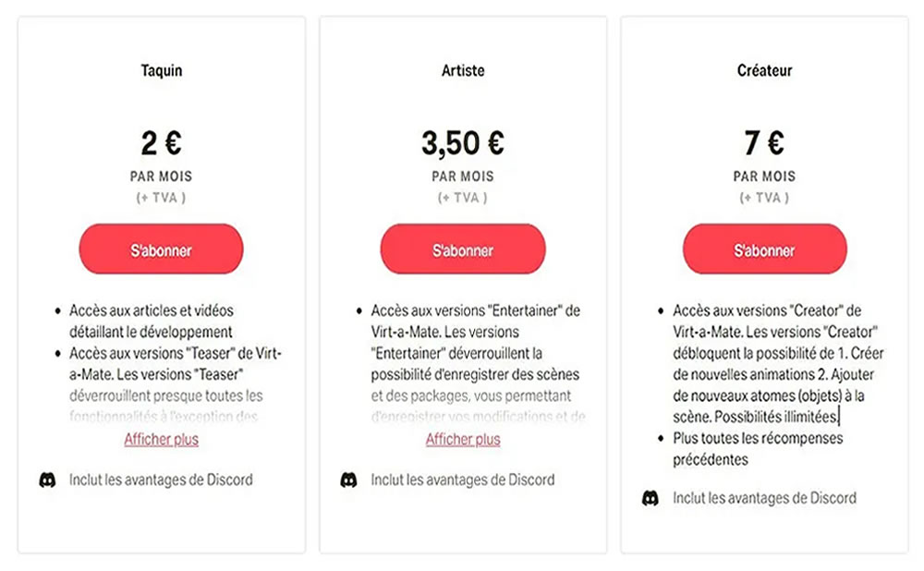Show more of the Artiste tier description
The height and width of the screenshot is (571, 924).
(463, 440)
